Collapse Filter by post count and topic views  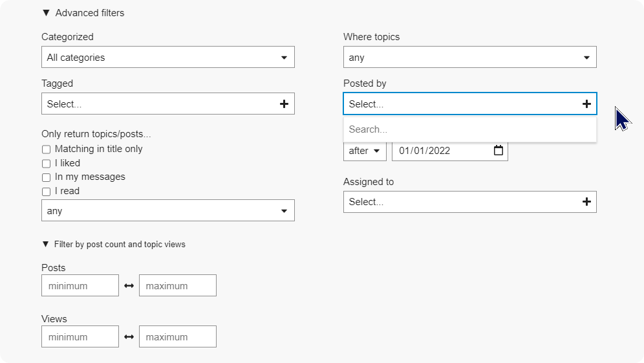[x=114, y=244]
